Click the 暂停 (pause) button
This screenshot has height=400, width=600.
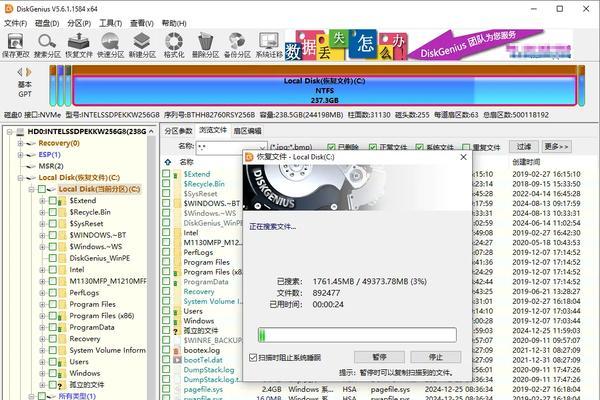point(379,357)
